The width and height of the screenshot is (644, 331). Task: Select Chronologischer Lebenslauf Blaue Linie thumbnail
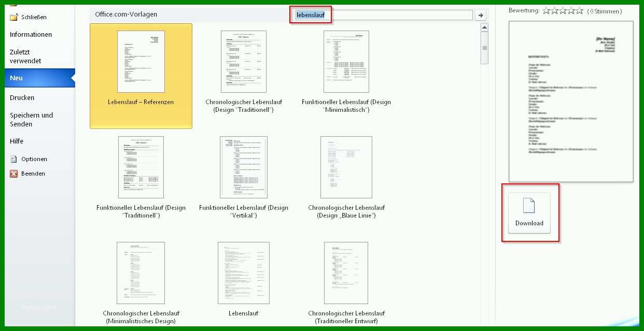click(x=346, y=167)
